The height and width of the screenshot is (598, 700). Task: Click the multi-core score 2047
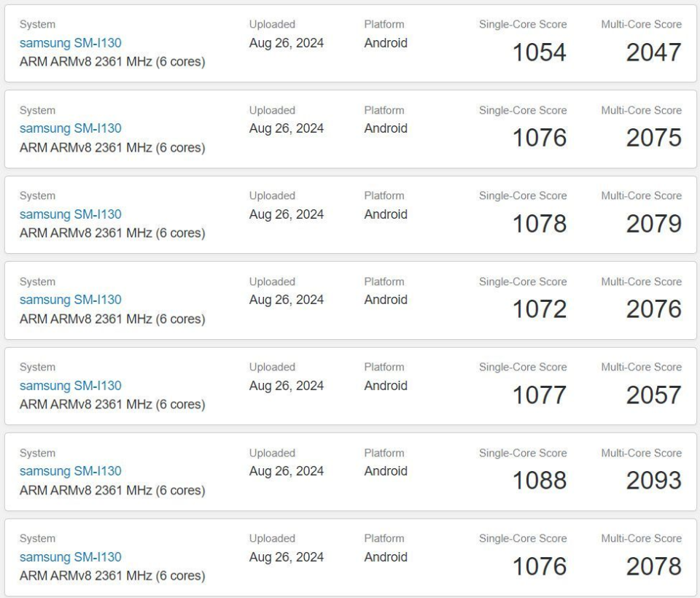(x=653, y=53)
